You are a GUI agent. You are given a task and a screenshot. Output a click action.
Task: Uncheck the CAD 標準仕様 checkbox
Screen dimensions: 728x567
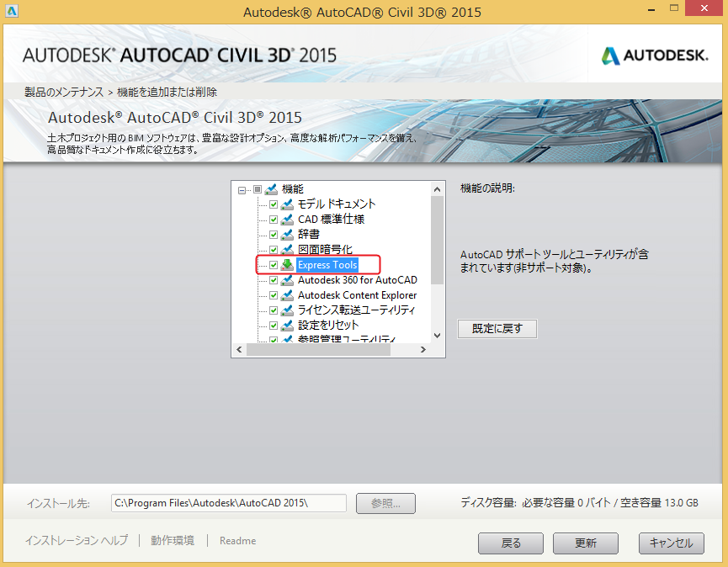274,220
